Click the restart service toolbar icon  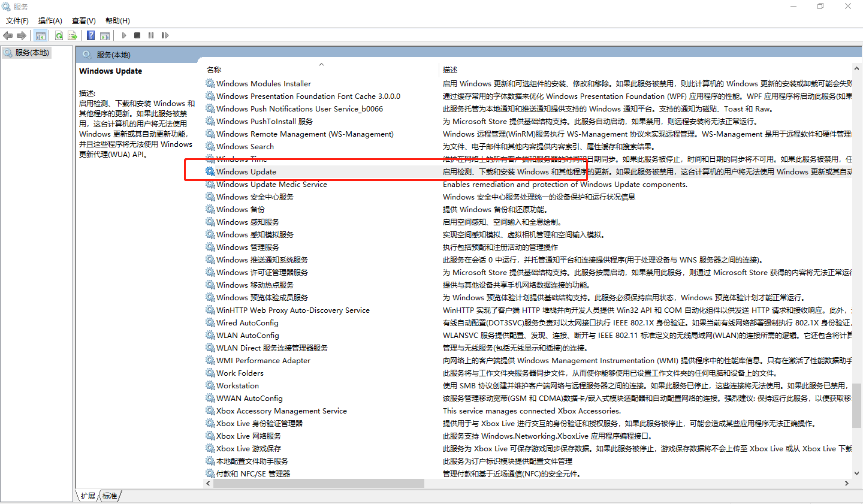[x=165, y=35]
